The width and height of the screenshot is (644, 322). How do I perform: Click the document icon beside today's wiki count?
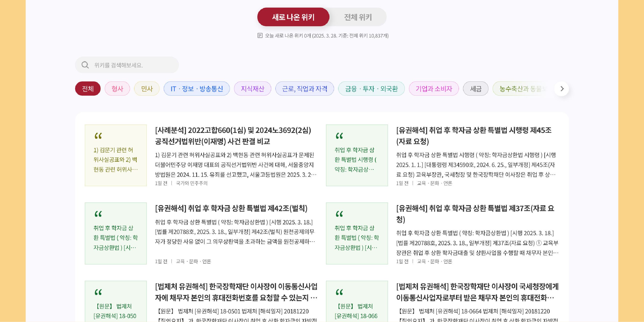[x=260, y=36]
